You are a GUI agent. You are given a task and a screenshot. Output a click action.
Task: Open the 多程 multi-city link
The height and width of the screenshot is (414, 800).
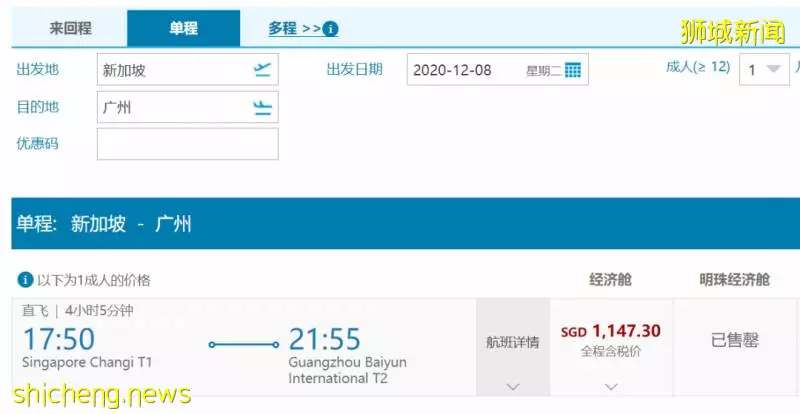click(x=294, y=29)
